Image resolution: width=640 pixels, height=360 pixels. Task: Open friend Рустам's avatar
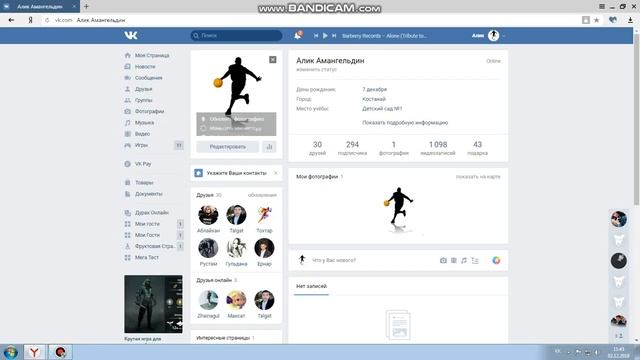click(x=208, y=248)
